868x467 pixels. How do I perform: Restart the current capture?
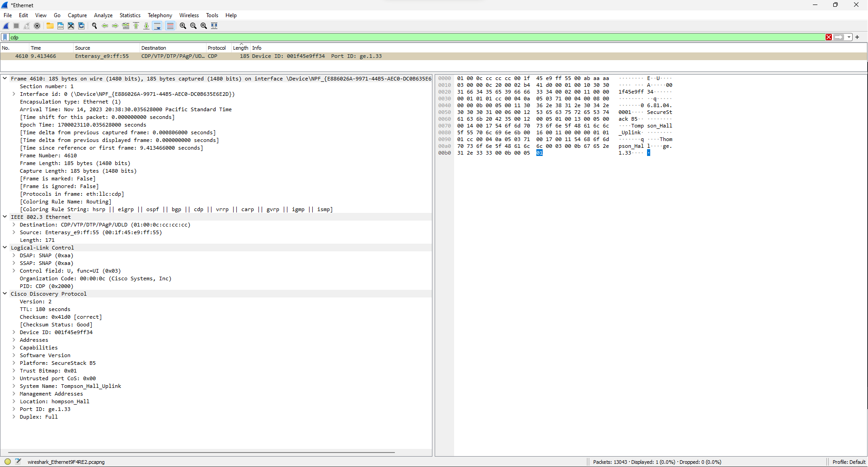[x=27, y=26]
